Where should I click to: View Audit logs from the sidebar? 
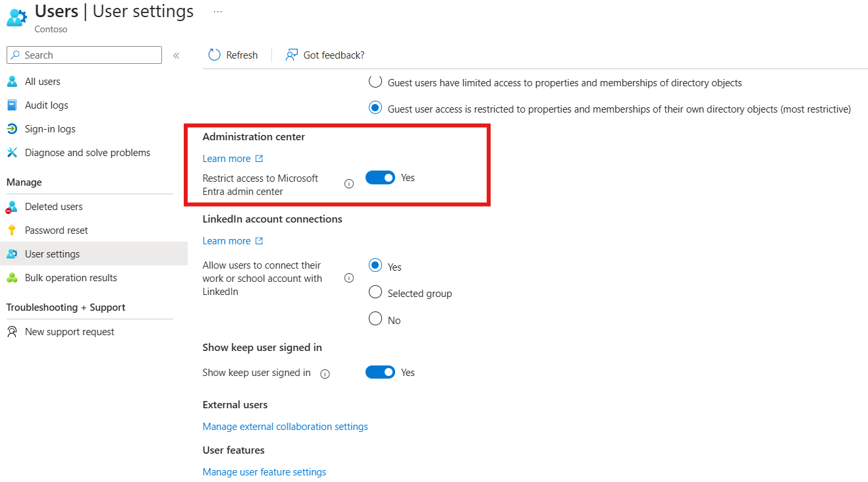(x=47, y=105)
